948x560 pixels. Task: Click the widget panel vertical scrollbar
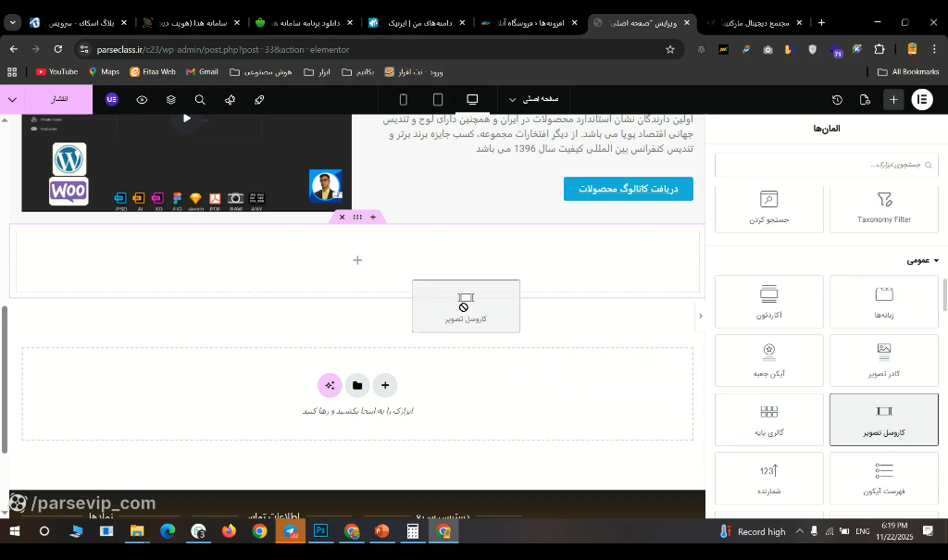(943, 294)
